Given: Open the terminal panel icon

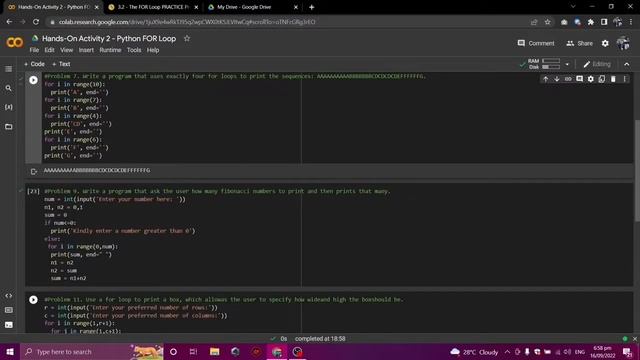Looking at the screenshot, I should pos(9,325).
